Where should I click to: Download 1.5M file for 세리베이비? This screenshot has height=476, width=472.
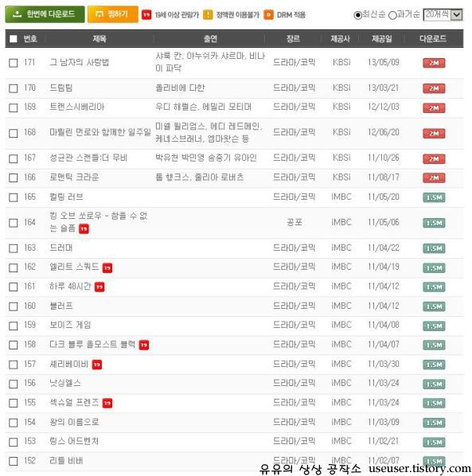tap(434, 365)
